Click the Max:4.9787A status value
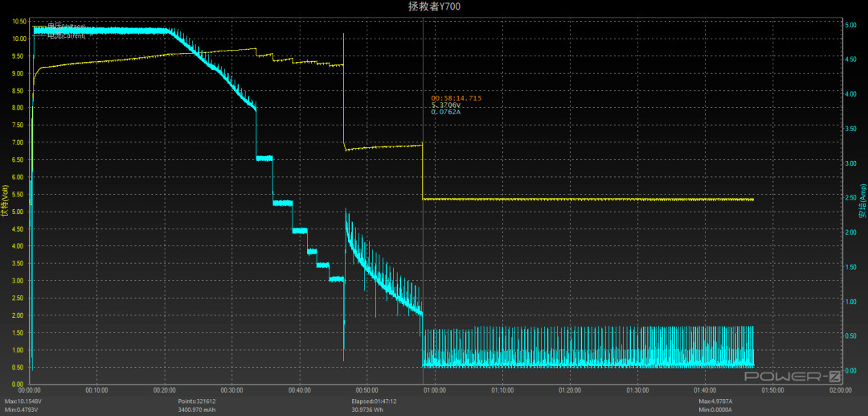The width and height of the screenshot is (868, 416). coord(716,401)
